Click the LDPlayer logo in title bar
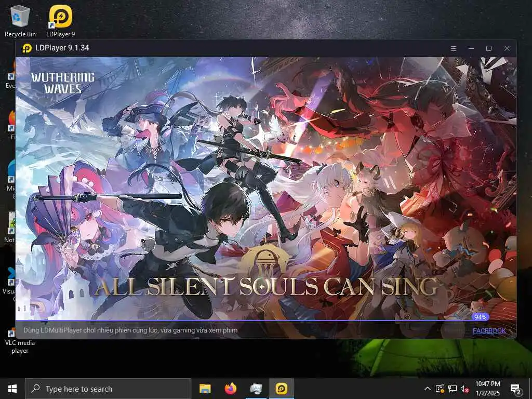The width and height of the screenshot is (532, 399). tap(27, 48)
